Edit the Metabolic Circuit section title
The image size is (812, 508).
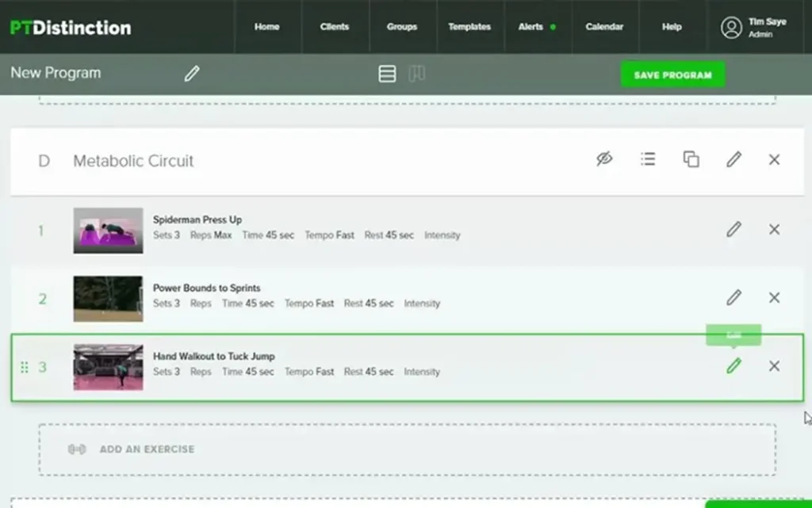click(x=733, y=159)
